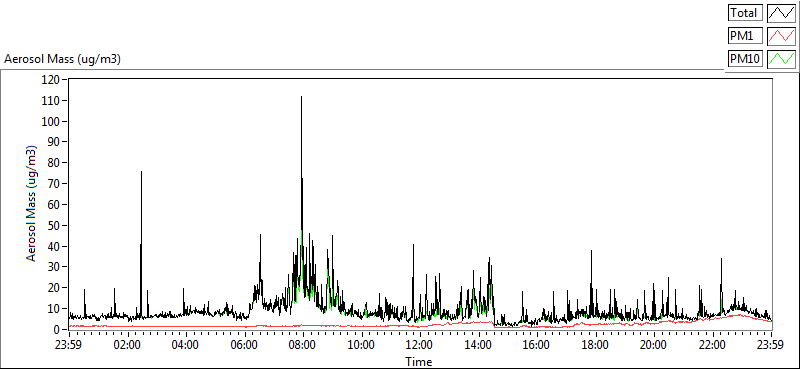Image resolution: width=800 pixels, height=369 pixels.
Task: Click the 04:00 time tick label
Action: click(186, 344)
